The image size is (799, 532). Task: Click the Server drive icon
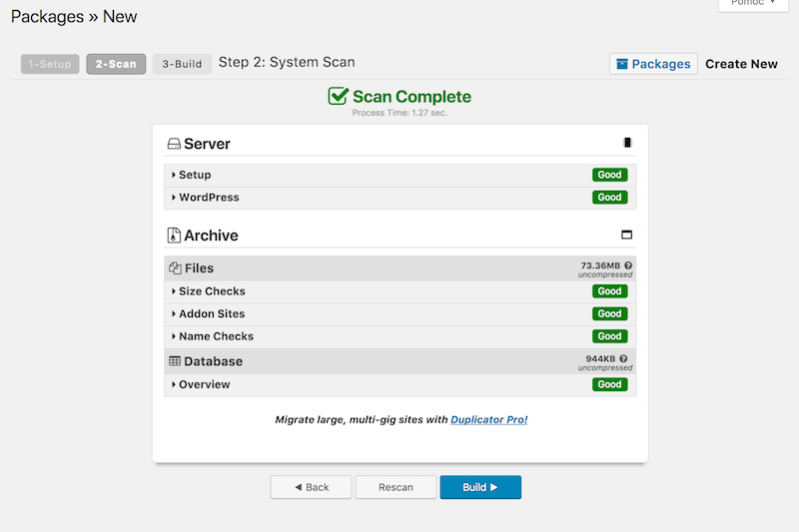pos(174,144)
